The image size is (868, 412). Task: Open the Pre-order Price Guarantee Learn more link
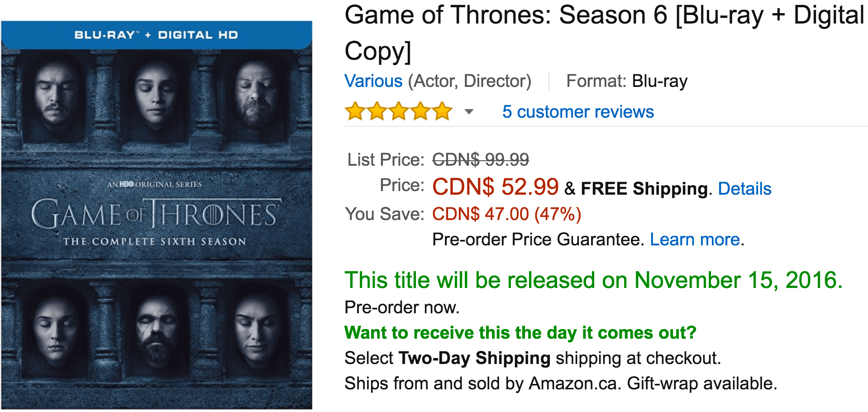tap(695, 240)
